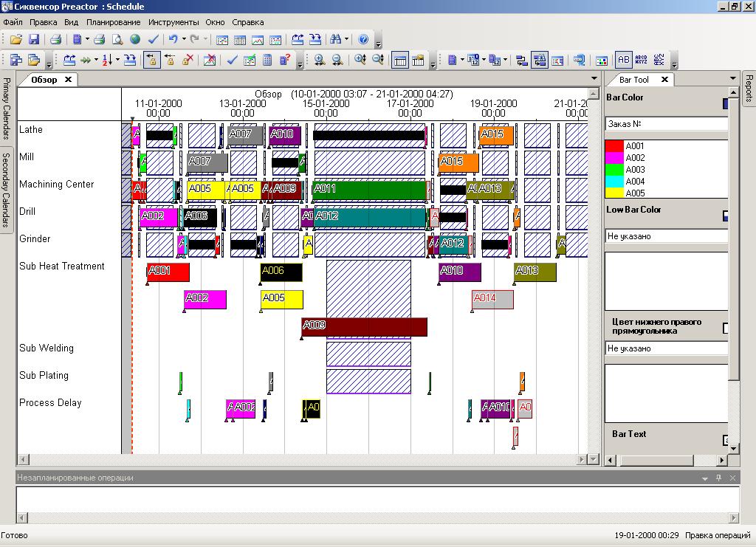Toggle the checkbox next to Bar Color

pyautogui.click(x=726, y=103)
